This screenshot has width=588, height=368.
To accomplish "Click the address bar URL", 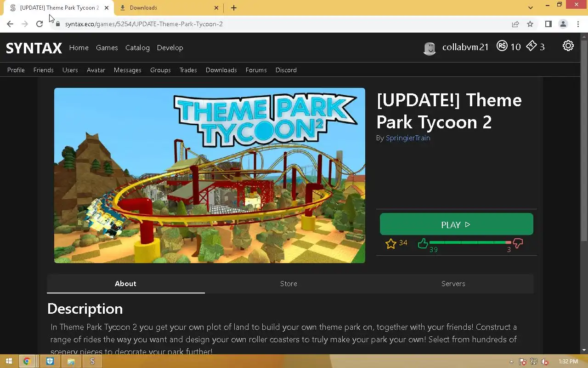I will click(x=144, y=24).
